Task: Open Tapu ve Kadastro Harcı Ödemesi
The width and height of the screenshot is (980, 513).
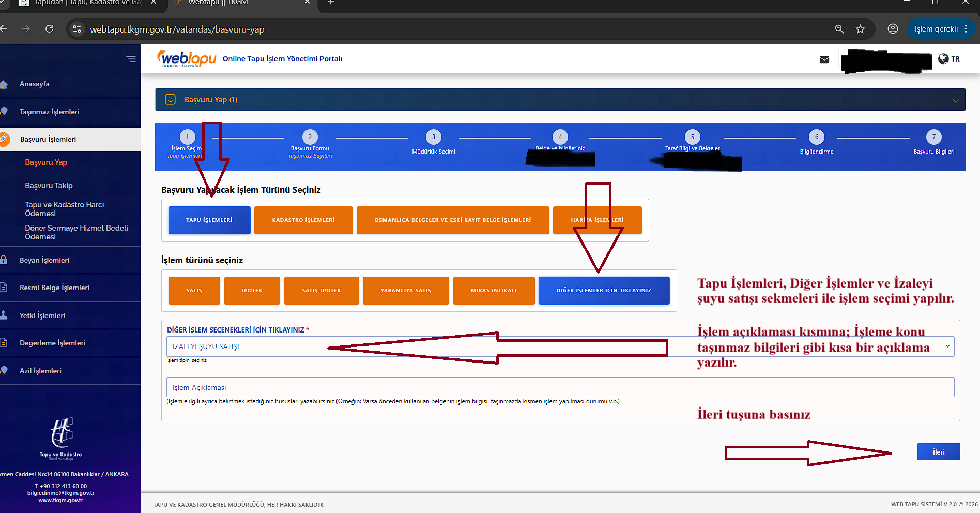Action: pyautogui.click(x=65, y=209)
